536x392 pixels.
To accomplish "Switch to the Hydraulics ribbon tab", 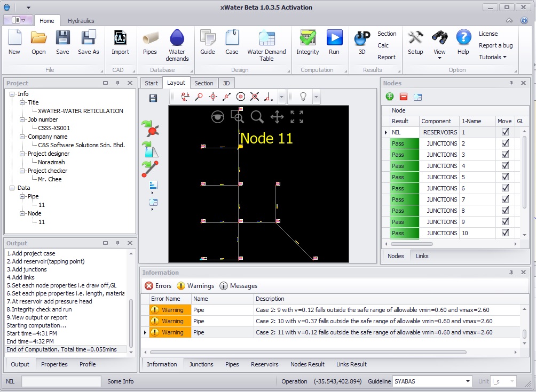I will (81, 21).
